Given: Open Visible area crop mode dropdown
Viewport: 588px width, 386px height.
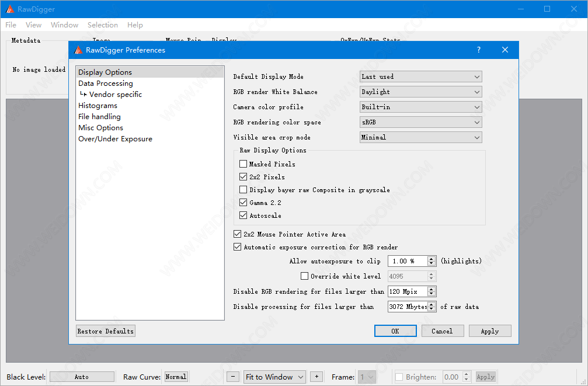Looking at the screenshot, I should tap(421, 137).
